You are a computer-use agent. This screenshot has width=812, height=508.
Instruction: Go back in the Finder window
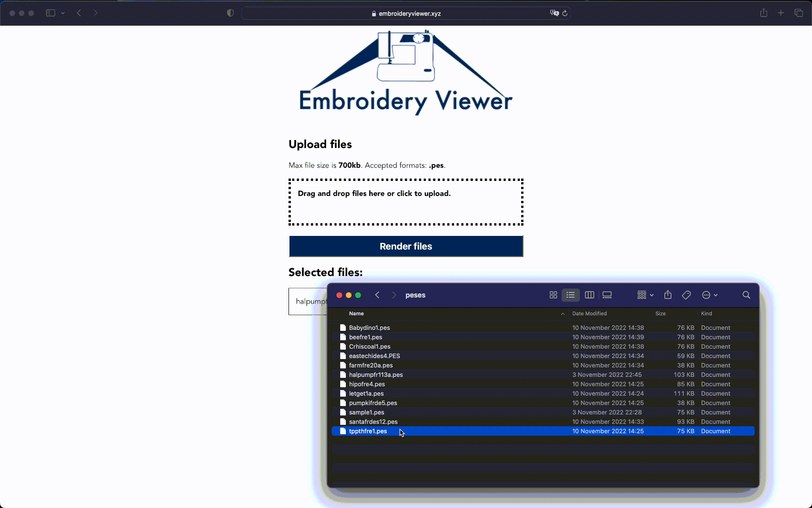click(377, 295)
